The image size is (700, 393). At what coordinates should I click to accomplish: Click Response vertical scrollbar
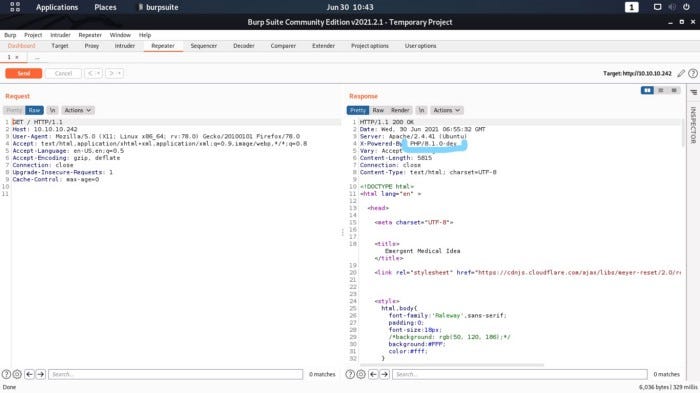tap(683, 133)
